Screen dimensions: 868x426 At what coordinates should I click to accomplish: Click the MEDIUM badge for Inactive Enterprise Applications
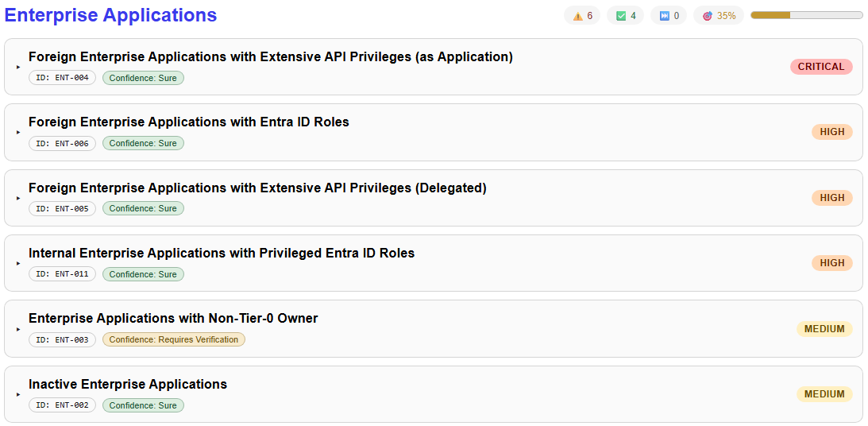coord(824,394)
